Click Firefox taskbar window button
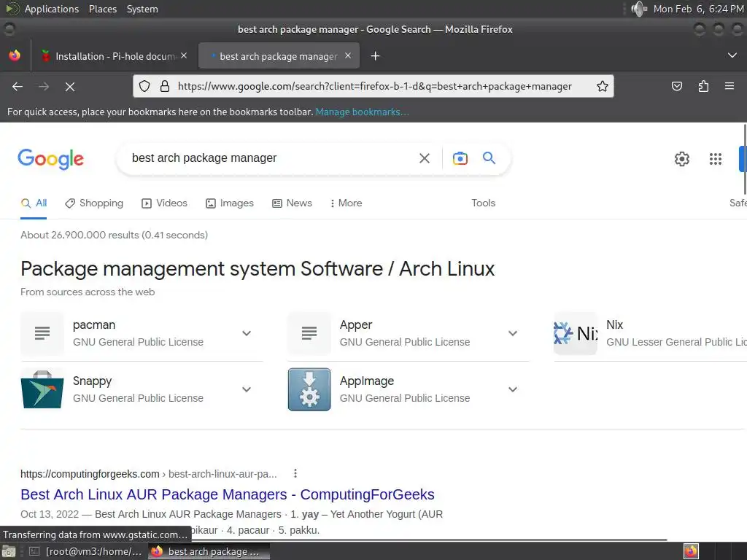This screenshot has width=747, height=560. (209, 551)
